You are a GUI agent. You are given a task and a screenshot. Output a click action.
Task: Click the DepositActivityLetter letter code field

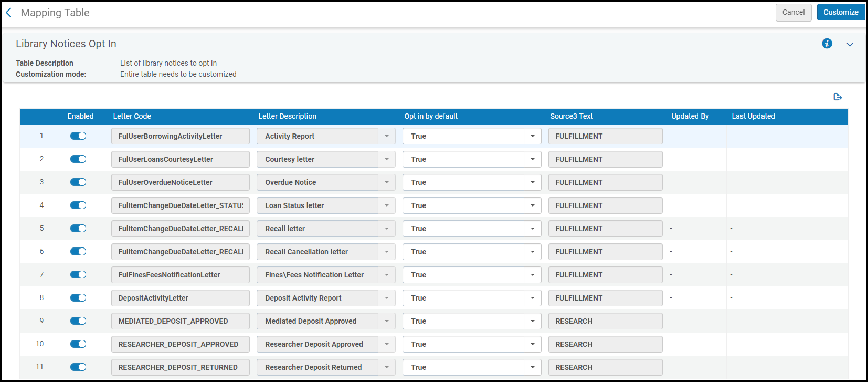point(181,298)
